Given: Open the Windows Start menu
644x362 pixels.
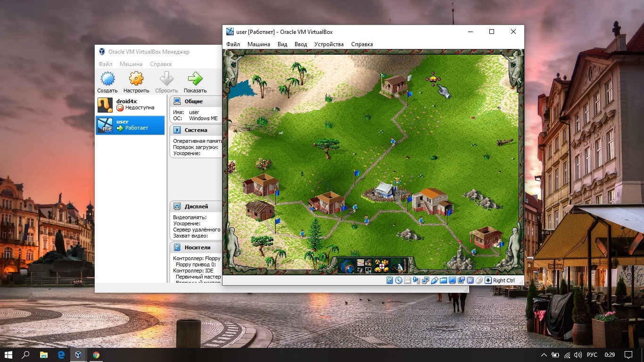Looking at the screenshot, I should click(8, 354).
